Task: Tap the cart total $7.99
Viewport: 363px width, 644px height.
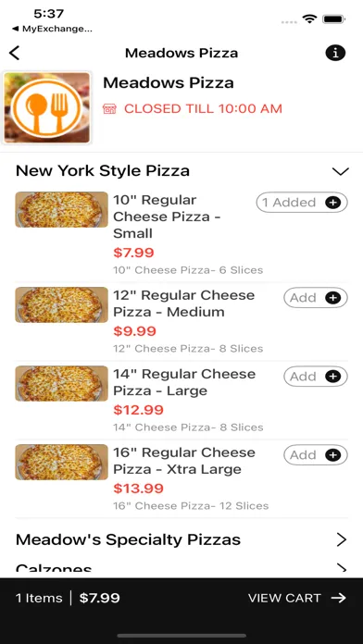Action: [x=99, y=598]
